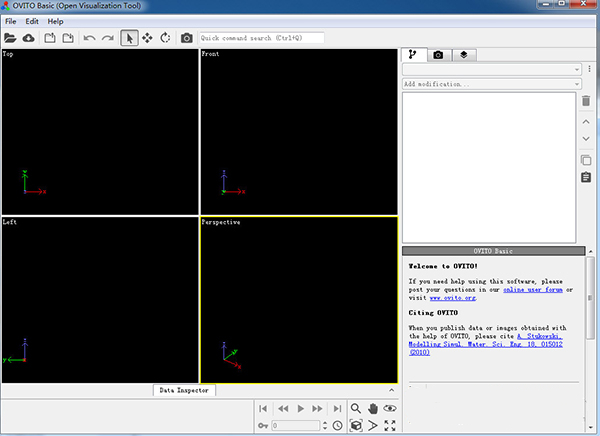Viewport: 600px width, 436px height.
Task: Select the Zoom magnifier viewport tool
Action: coord(356,408)
